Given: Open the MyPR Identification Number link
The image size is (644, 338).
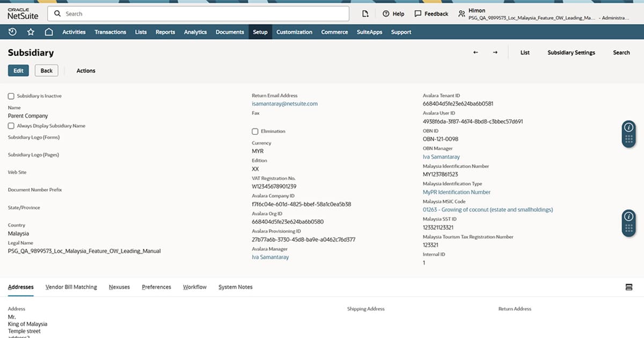Looking at the screenshot, I should (457, 192).
